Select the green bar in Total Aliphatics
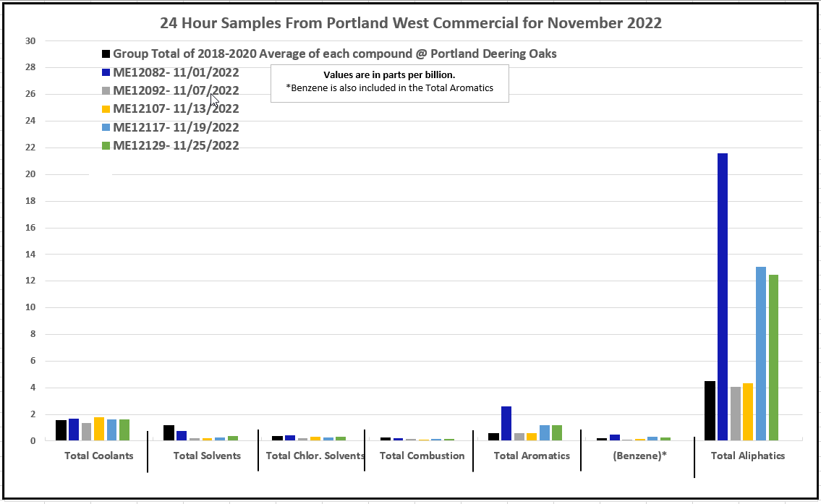Screen dimensions: 821x504 (x=773, y=357)
